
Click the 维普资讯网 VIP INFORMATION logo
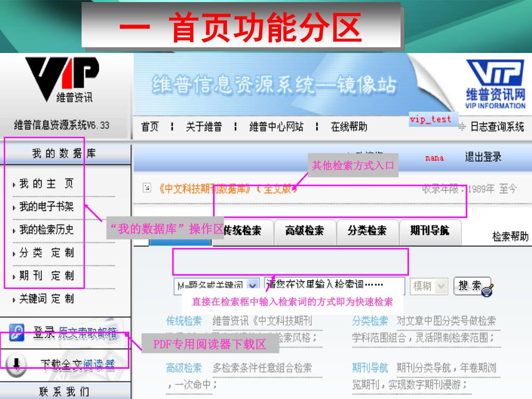pyautogui.click(x=495, y=84)
